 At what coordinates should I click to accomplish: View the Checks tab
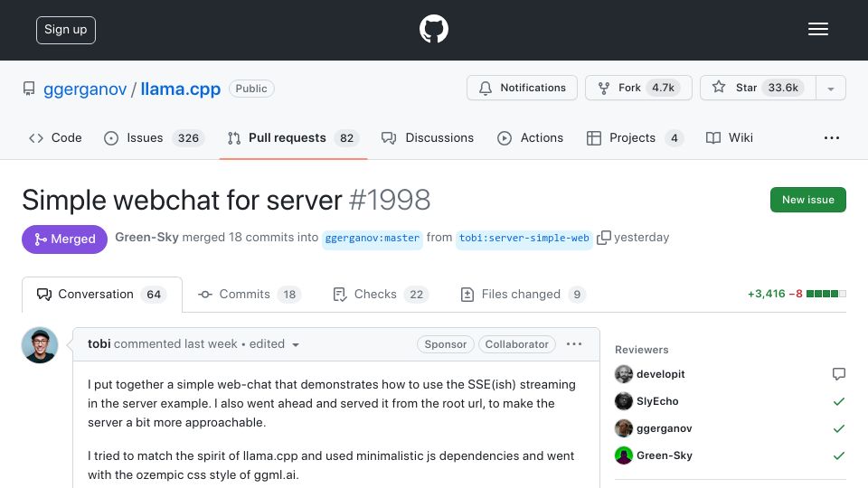point(381,295)
